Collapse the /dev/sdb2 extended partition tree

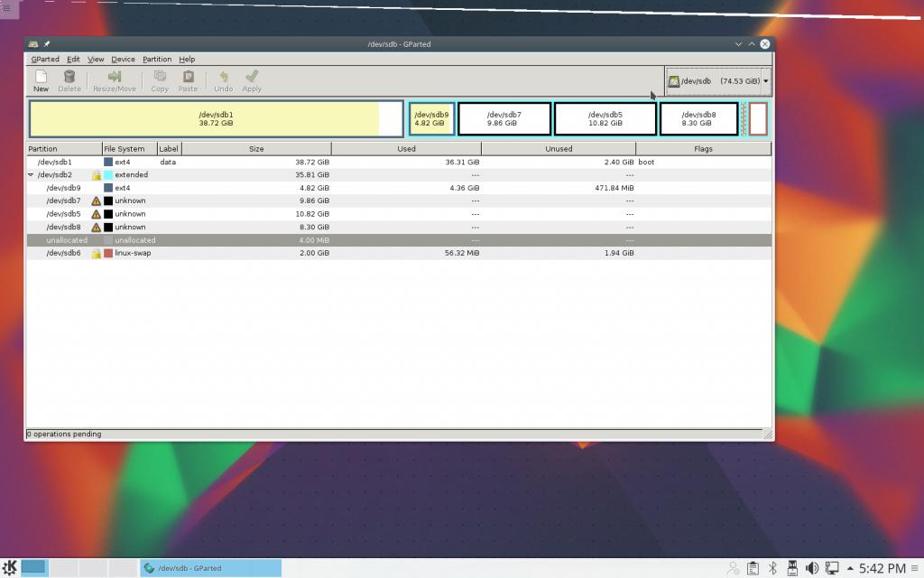tap(31, 175)
